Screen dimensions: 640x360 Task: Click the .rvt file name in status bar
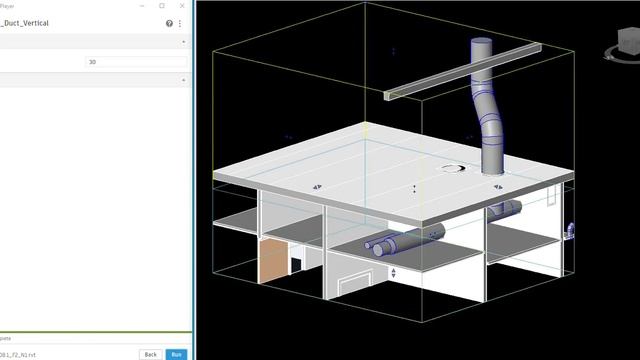[x=18, y=355]
